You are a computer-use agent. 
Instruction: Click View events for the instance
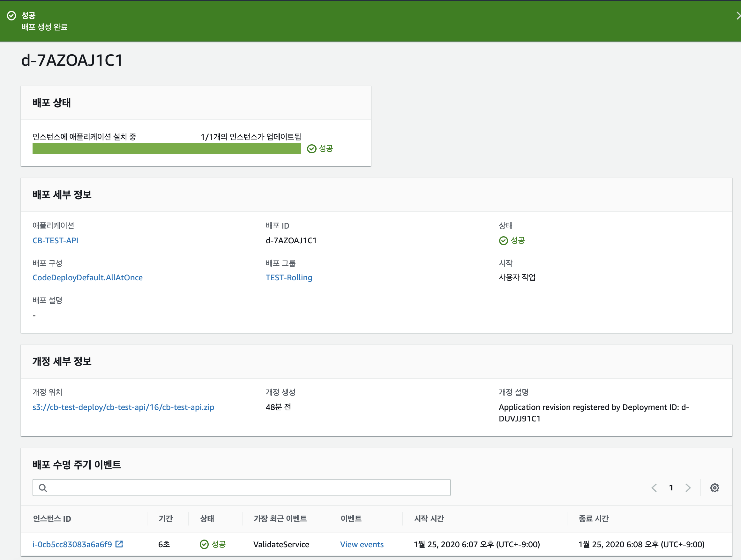coord(362,544)
